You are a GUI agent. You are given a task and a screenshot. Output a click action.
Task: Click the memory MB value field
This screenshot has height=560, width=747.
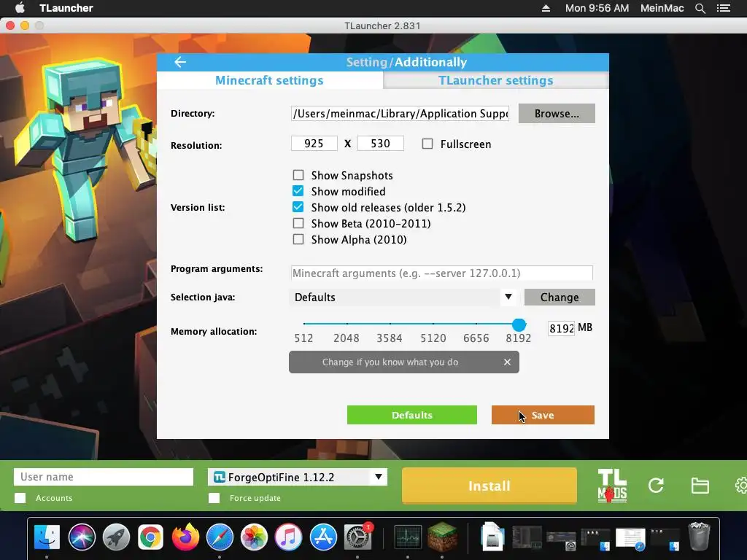point(561,328)
